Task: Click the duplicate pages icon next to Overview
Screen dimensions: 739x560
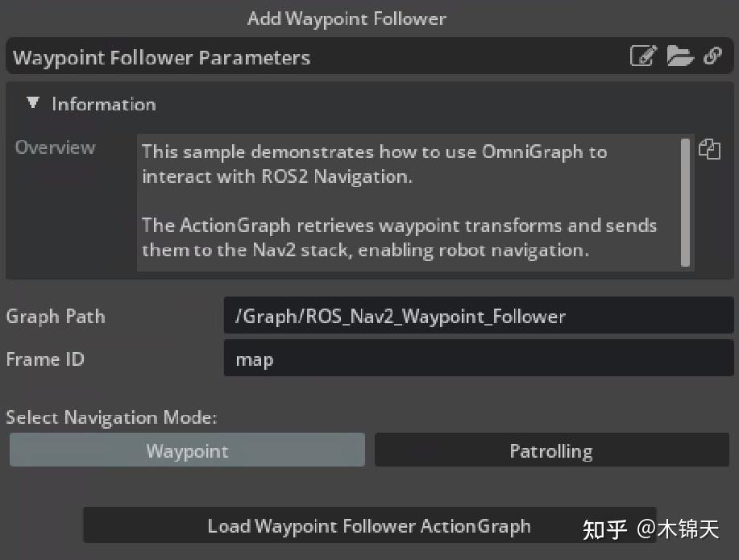Action: click(x=710, y=149)
